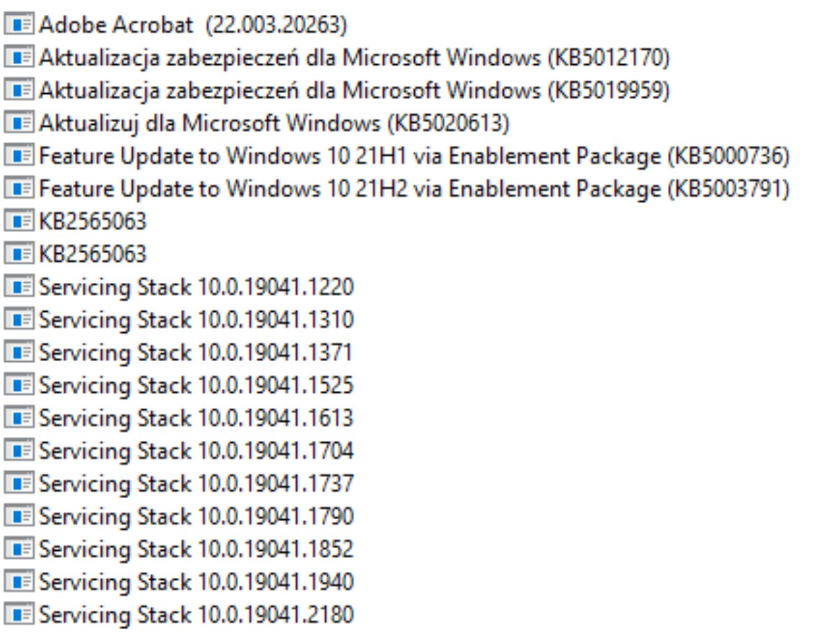The height and width of the screenshot is (644, 829).
Task: Select Servicing Stack 10.0.19041.1852
Action: click(179, 549)
